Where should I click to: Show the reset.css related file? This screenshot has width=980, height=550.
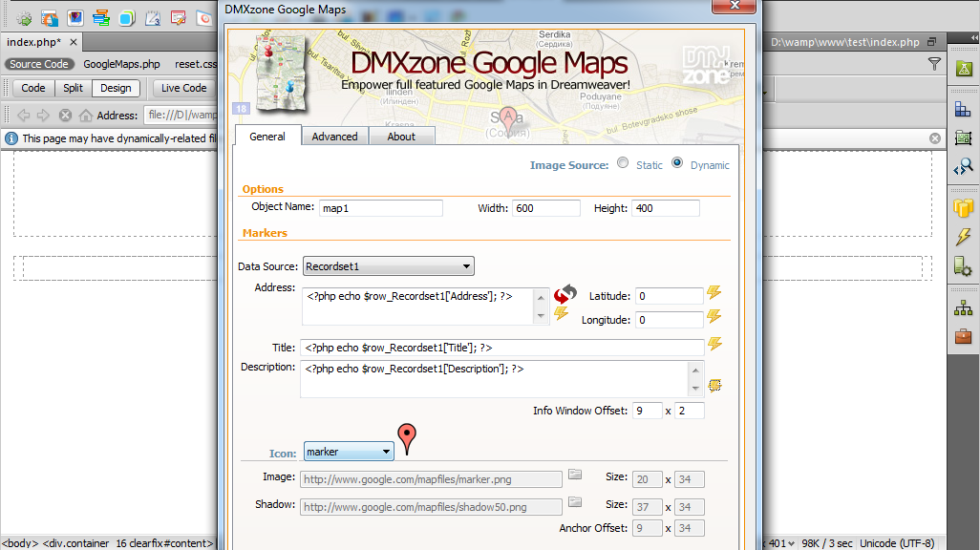coord(196,64)
